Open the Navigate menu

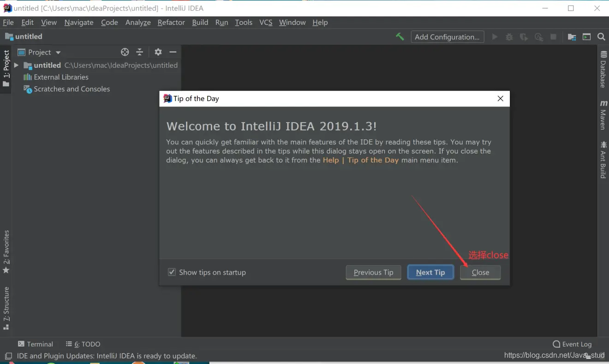coord(79,22)
